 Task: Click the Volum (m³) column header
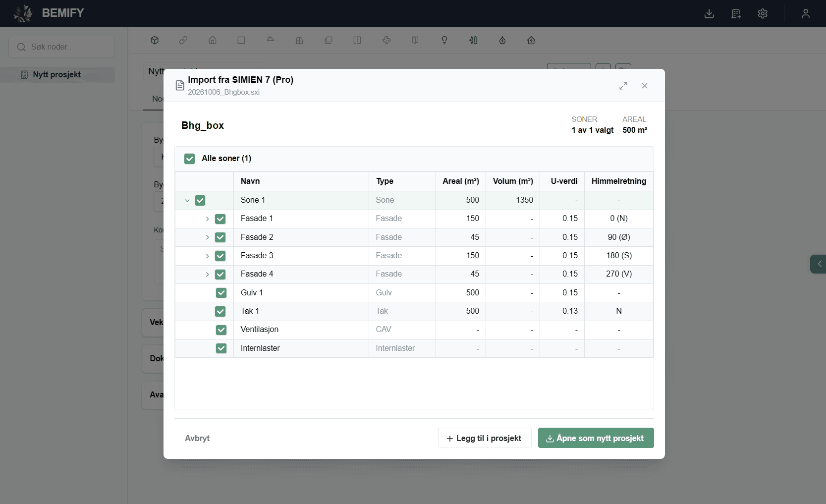coord(513,181)
